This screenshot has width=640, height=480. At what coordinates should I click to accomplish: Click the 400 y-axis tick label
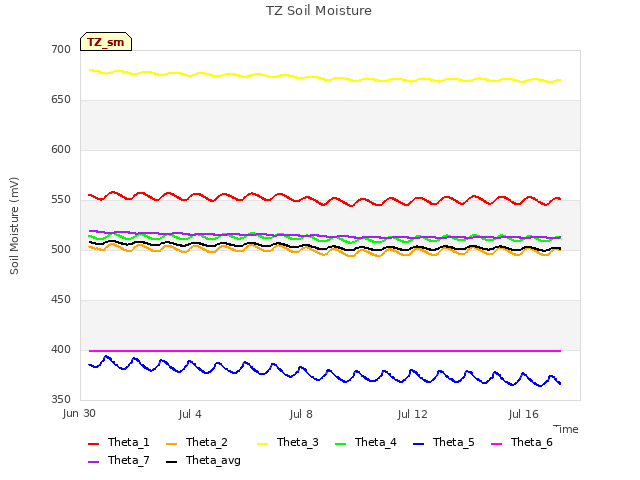[x=61, y=349]
